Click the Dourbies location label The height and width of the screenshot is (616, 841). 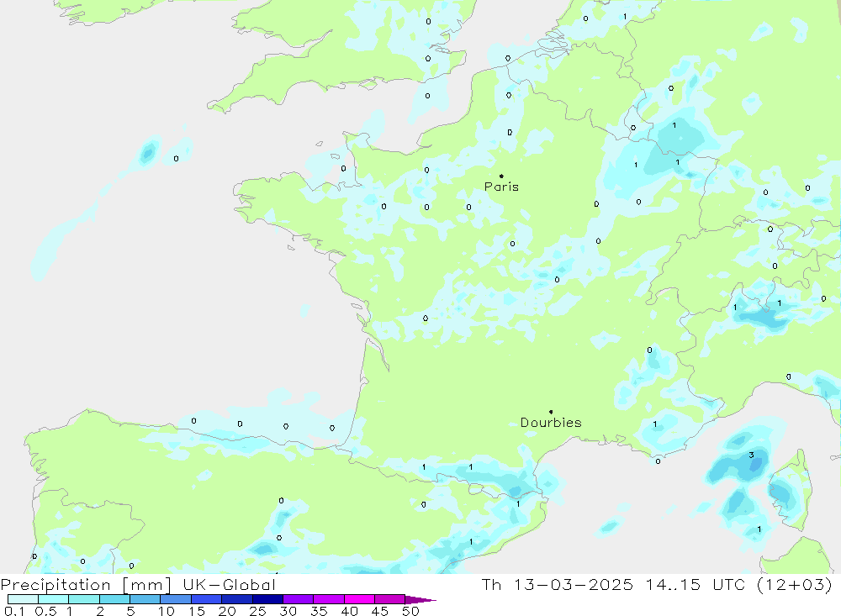[x=551, y=423]
